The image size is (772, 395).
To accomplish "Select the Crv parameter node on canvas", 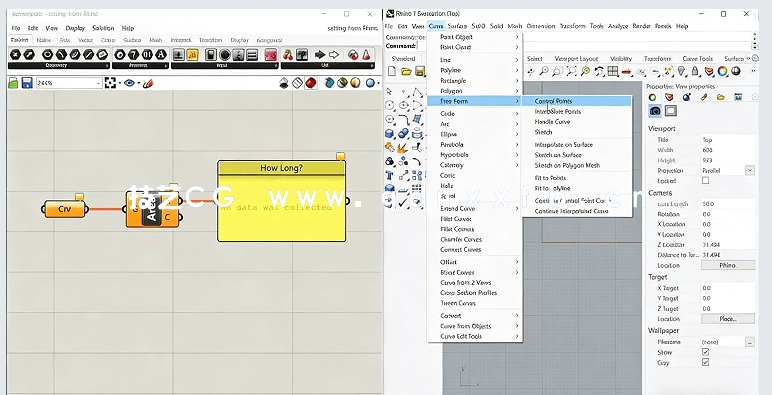I will click(64, 209).
